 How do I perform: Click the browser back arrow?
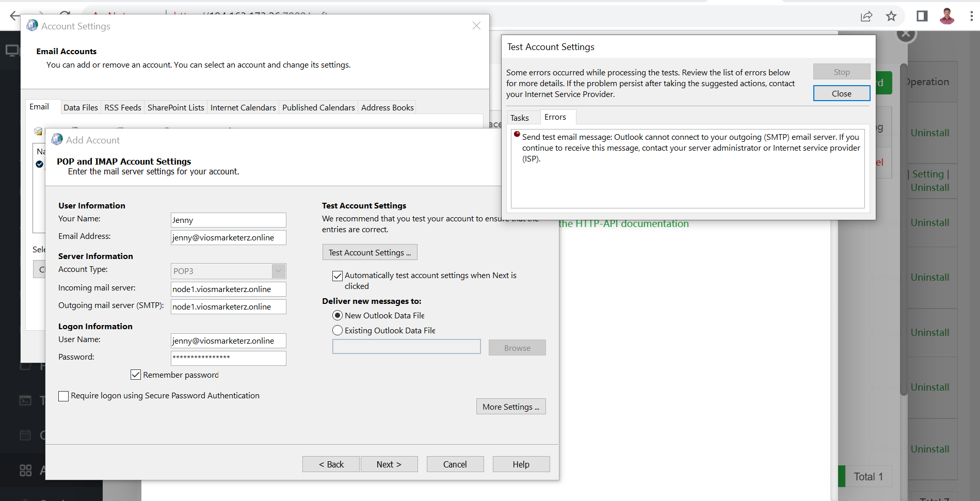14,16
